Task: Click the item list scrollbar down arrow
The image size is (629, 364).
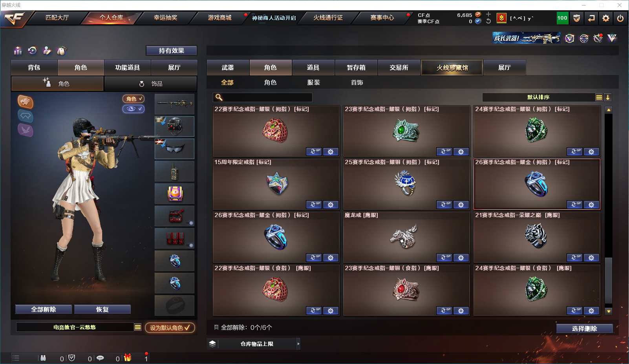Action: (x=609, y=311)
